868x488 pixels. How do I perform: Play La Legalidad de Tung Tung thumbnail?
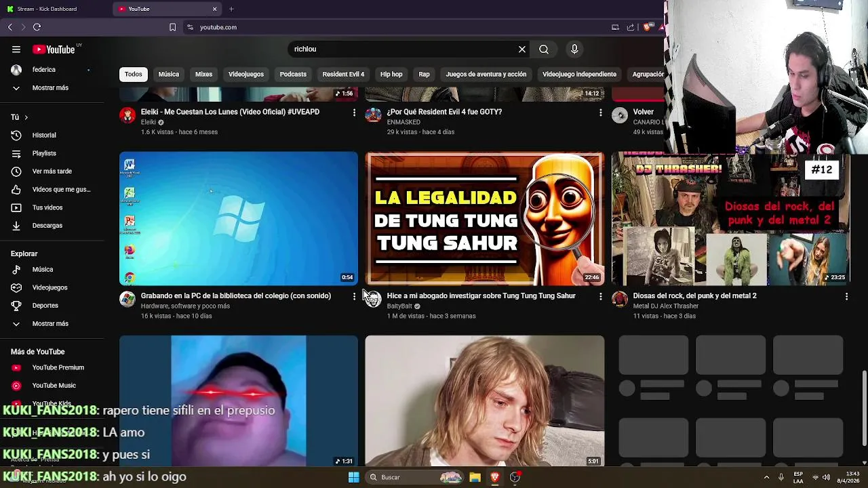[x=485, y=218]
